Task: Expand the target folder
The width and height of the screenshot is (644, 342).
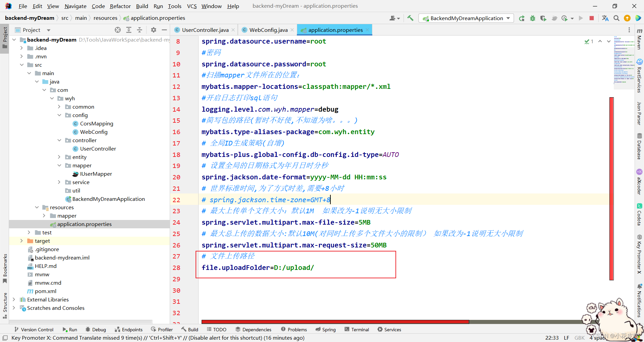Action: pyautogui.click(x=21, y=241)
